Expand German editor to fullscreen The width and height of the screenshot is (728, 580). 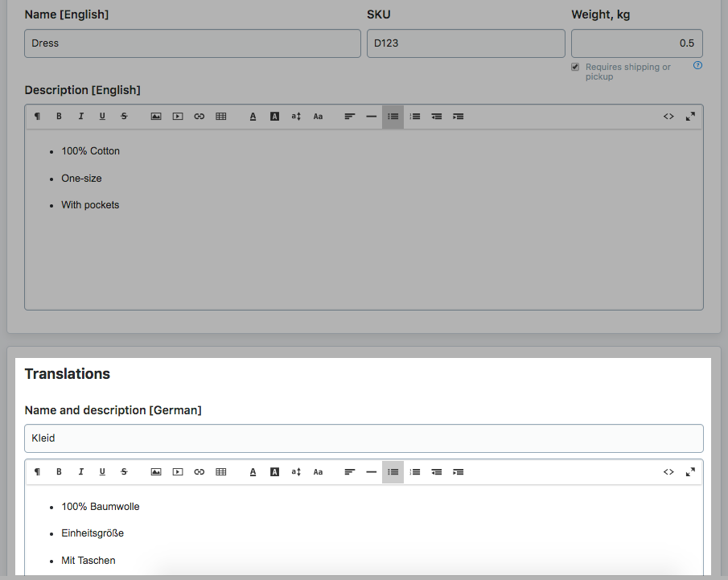coord(690,472)
